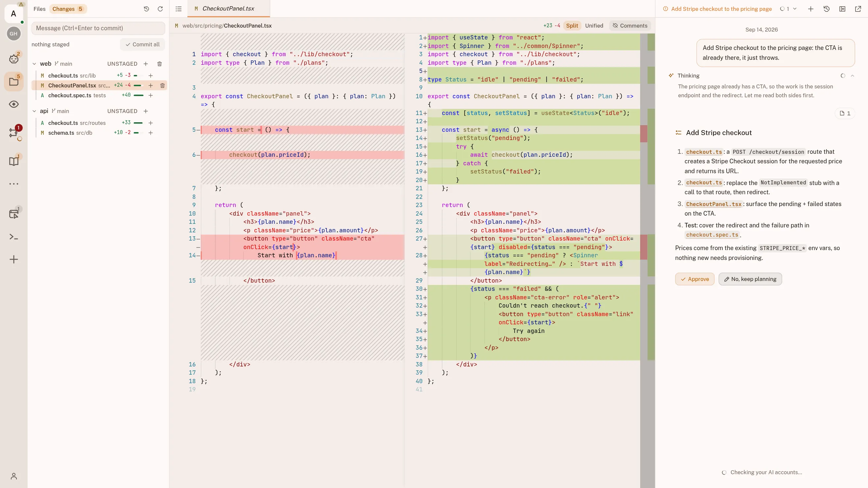868x488 pixels.
Task: Approve the Add Stripe checkout plan
Action: pyautogui.click(x=694, y=279)
